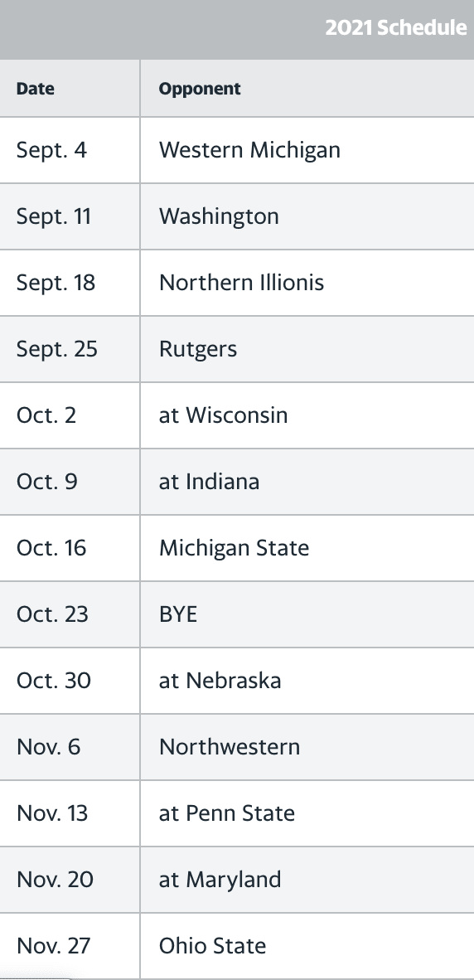Click Northern Illionis opponent text
The image size is (474, 980).
tap(242, 283)
